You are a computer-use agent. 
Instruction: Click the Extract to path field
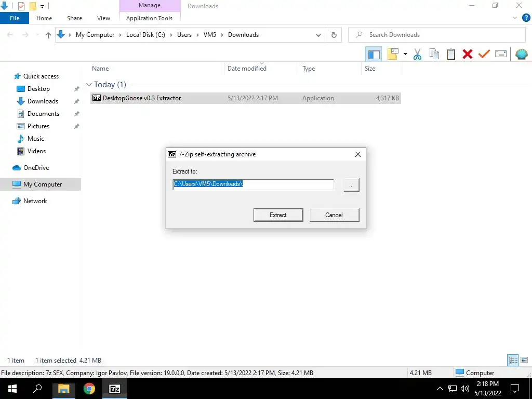point(253,184)
